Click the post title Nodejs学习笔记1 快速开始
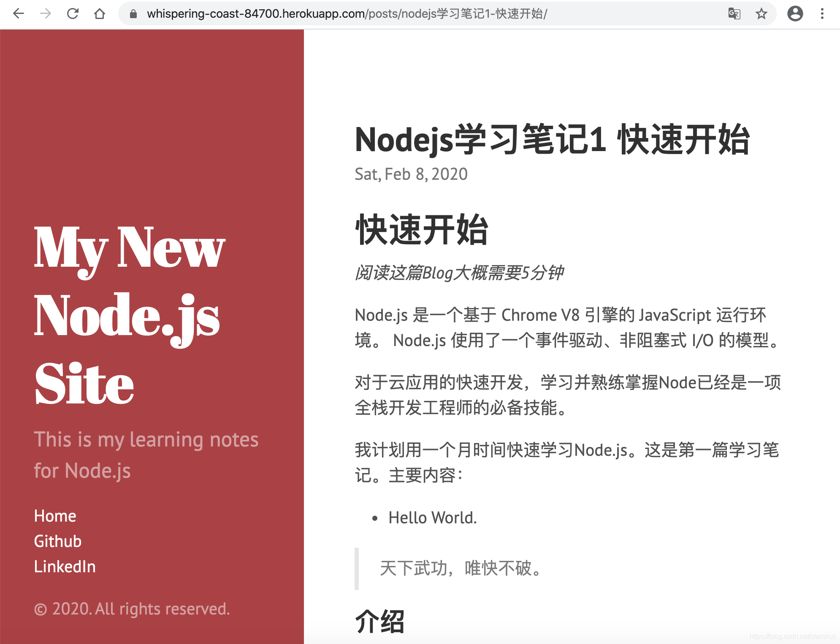This screenshot has height=644, width=840. click(552, 140)
